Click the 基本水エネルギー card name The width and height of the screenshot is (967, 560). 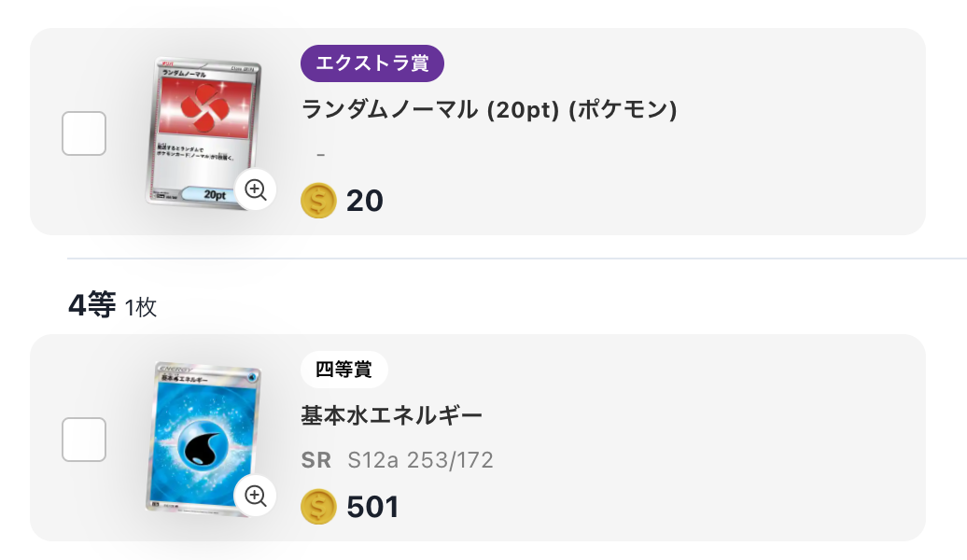[x=390, y=414]
